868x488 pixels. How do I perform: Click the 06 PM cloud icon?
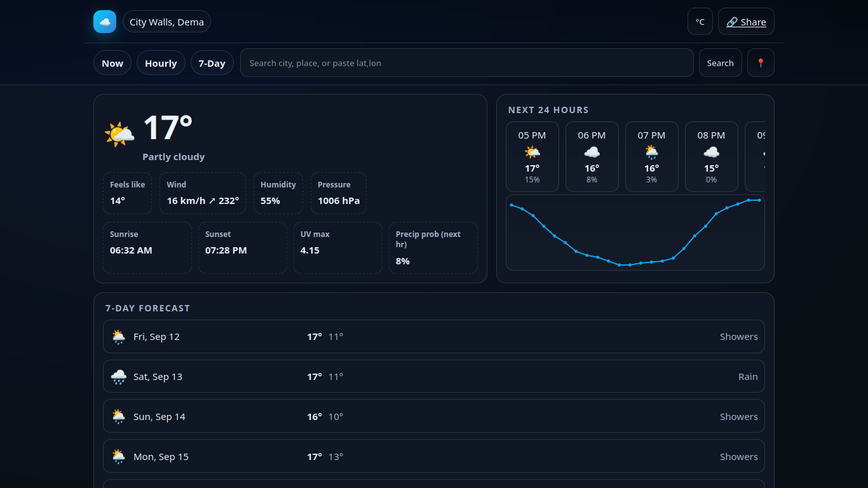[x=592, y=152]
